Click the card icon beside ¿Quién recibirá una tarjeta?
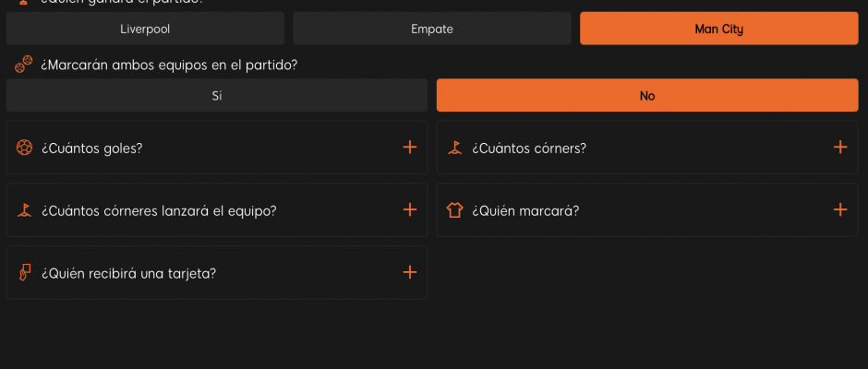The width and height of the screenshot is (868, 369). [24, 272]
